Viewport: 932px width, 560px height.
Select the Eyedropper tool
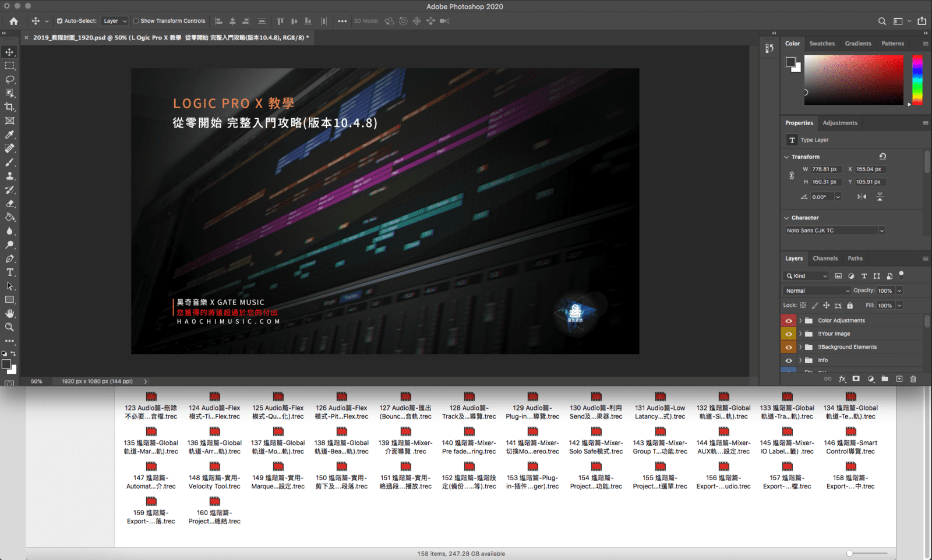pos(10,134)
